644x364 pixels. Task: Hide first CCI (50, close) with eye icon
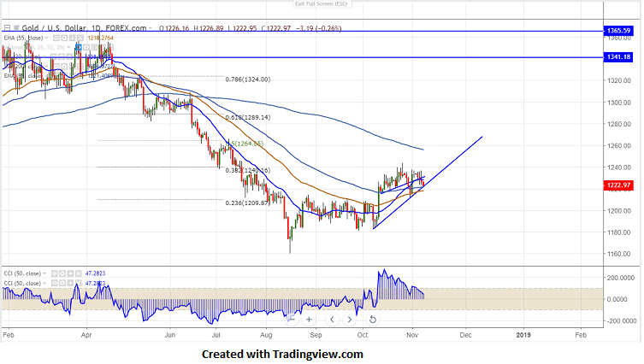click(54, 273)
